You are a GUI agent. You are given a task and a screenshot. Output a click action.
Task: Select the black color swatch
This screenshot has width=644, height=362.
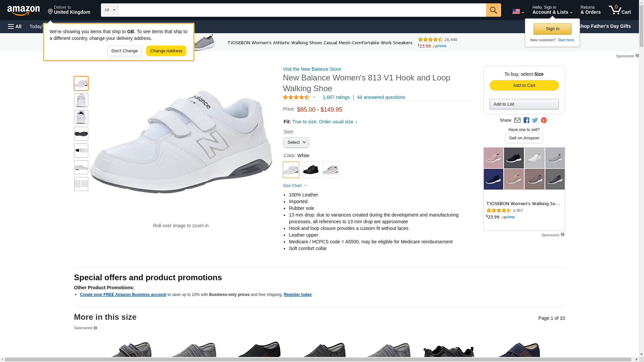coord(311,170)
